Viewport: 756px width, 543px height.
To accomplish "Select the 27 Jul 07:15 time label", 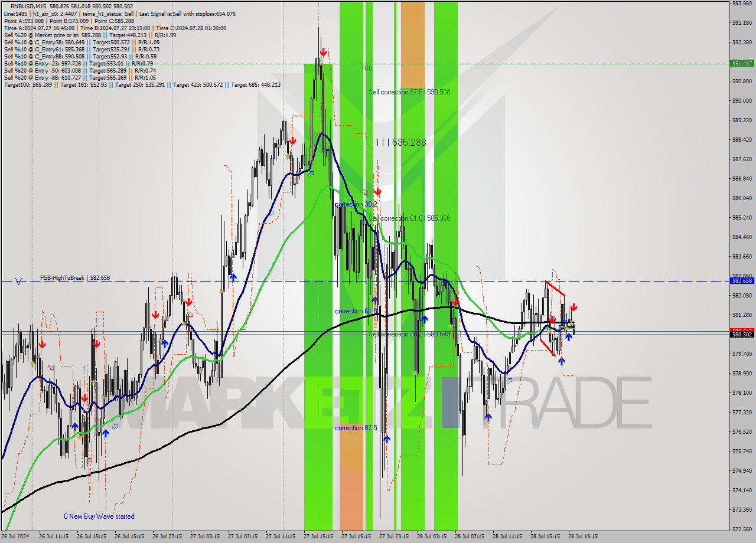I will [x=243, y=537].
